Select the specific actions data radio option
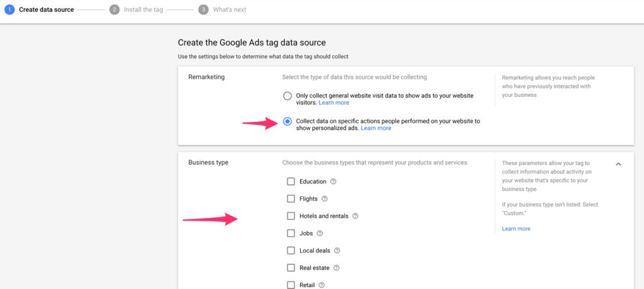Screen dimensions: 644x289 tap(287, 122)
